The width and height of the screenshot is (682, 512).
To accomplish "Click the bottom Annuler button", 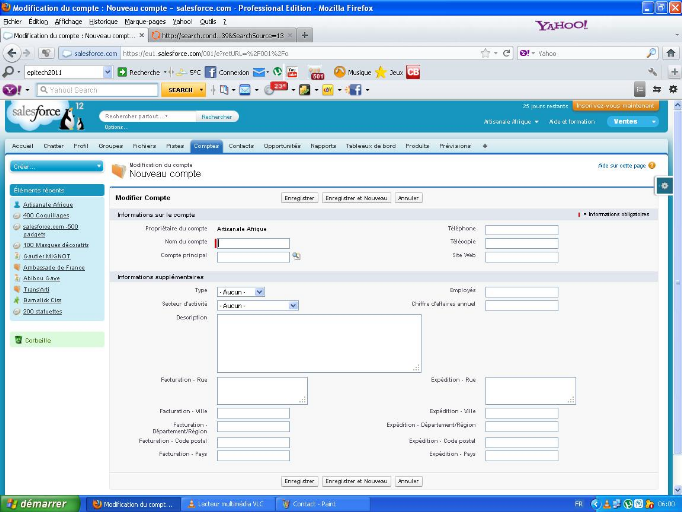I will (x=408, y=481).
